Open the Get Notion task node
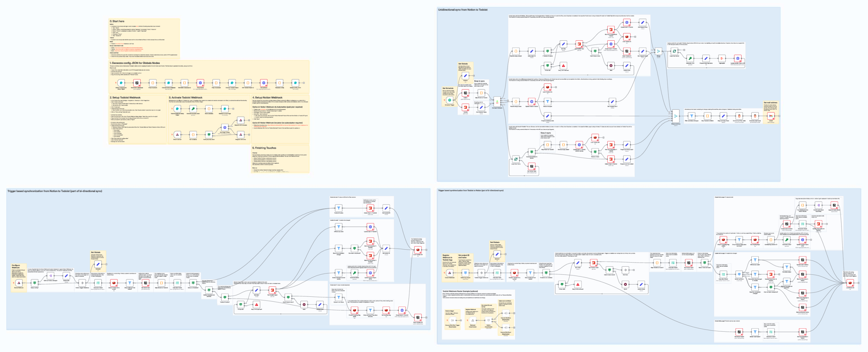The width and height of the screenshot is (868, 352). (x=145, y=283)
